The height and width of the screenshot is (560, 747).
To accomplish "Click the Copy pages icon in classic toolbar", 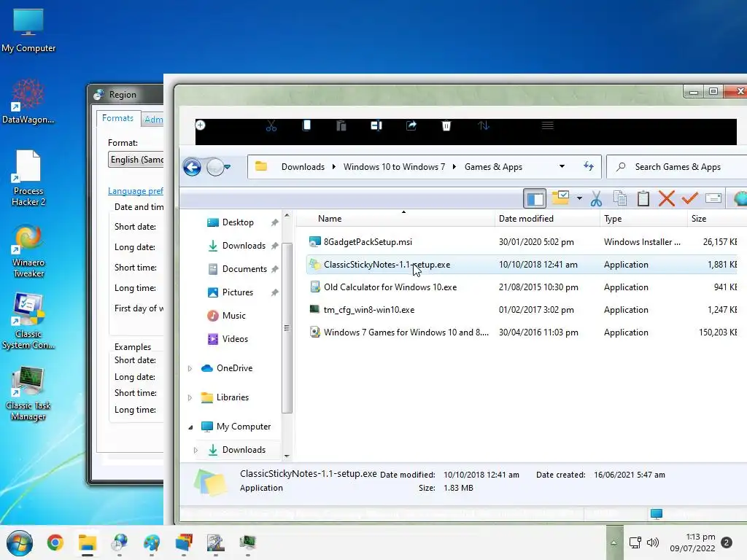I will click(x=620, y=198).
